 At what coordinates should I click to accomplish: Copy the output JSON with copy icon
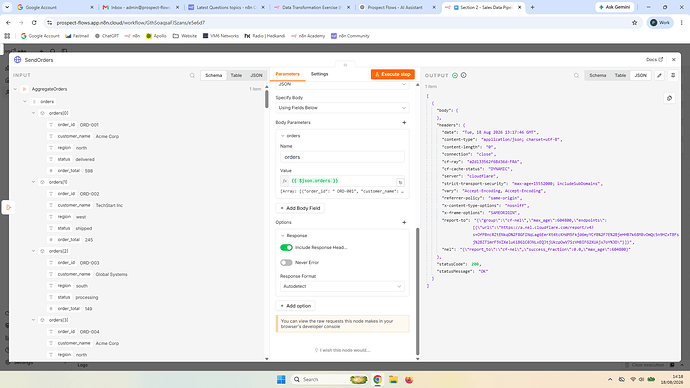tap(669, 98)
